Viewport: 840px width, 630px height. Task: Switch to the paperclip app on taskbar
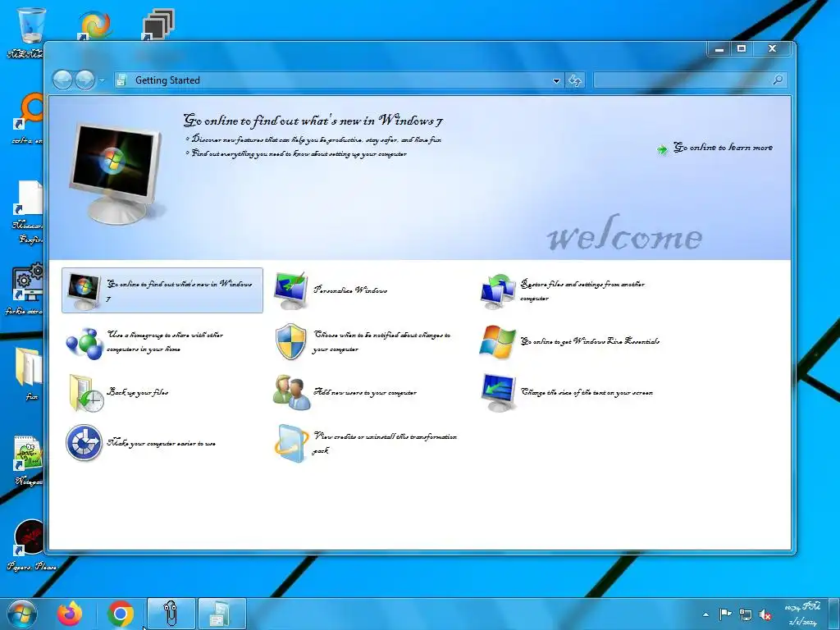tap(171, 614)
